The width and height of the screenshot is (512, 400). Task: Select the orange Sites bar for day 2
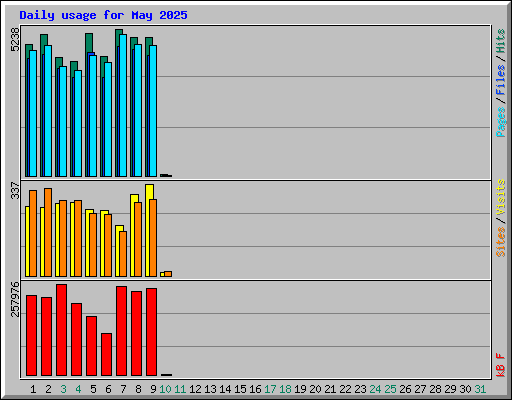click(48, 232)
